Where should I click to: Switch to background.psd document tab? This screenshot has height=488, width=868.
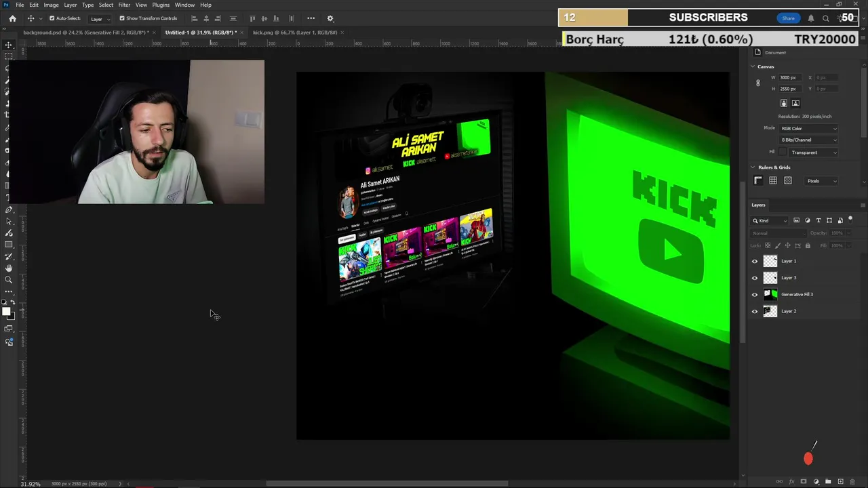click(85, 33)
